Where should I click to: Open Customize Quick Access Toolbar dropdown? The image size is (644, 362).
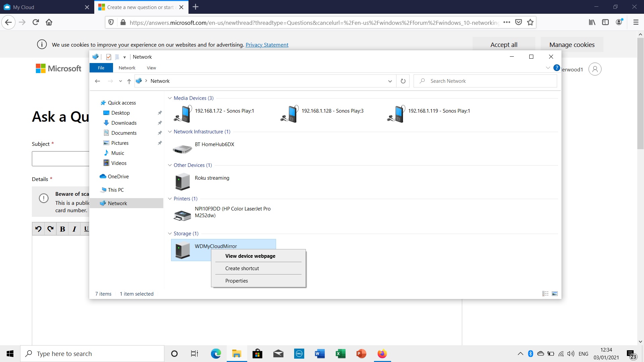[x=124, y=57]
